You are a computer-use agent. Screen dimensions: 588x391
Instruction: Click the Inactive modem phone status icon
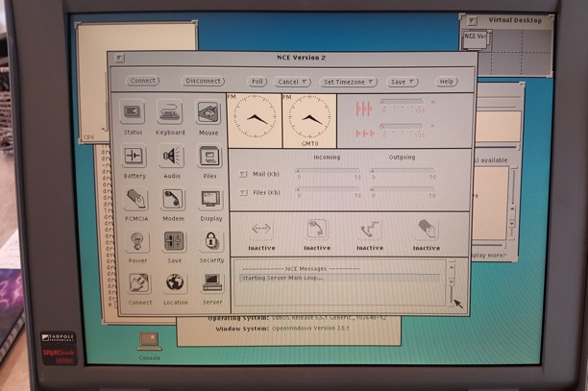click(x=317, y=229)
